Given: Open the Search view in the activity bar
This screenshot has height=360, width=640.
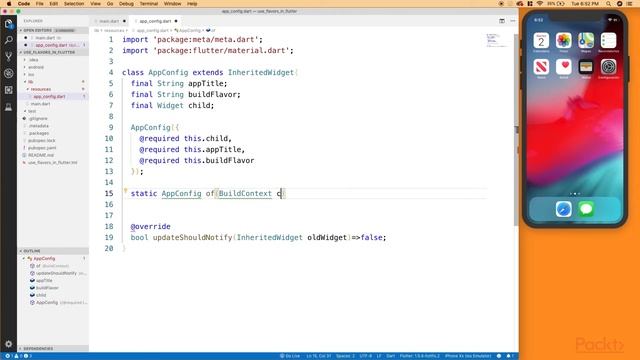Looking at the screenshot, I should click(x=9, y=40).
